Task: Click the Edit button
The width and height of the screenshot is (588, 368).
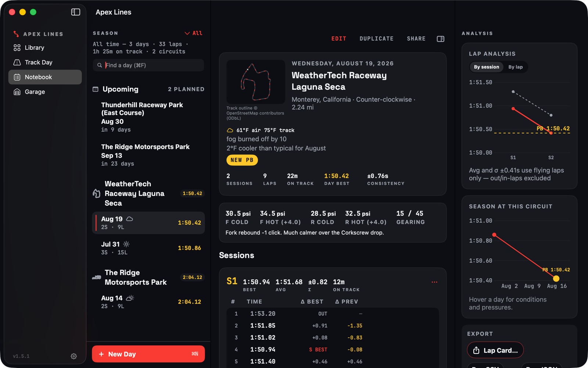Action: pos(339,39)
